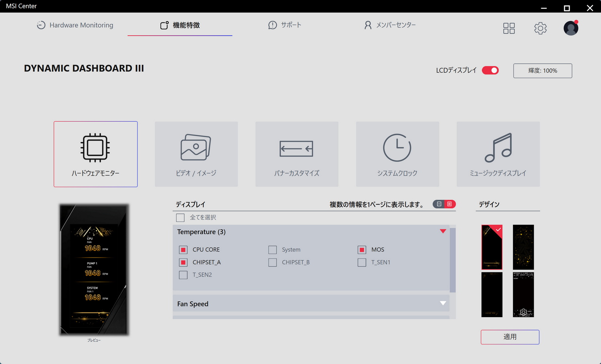Switch to single-info page display mode
This screenshot has width=601, height=364.
pyautogui.click(x=439, y=204)
